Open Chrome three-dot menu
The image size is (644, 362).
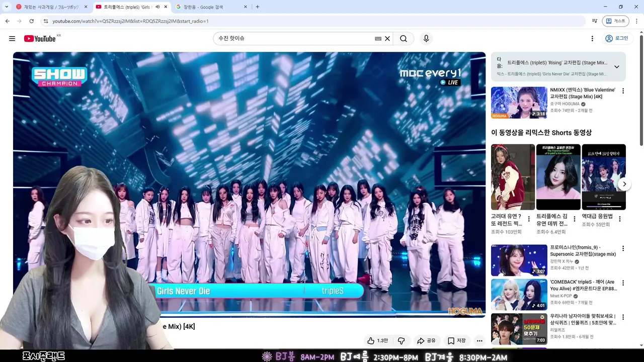[637, 21]
